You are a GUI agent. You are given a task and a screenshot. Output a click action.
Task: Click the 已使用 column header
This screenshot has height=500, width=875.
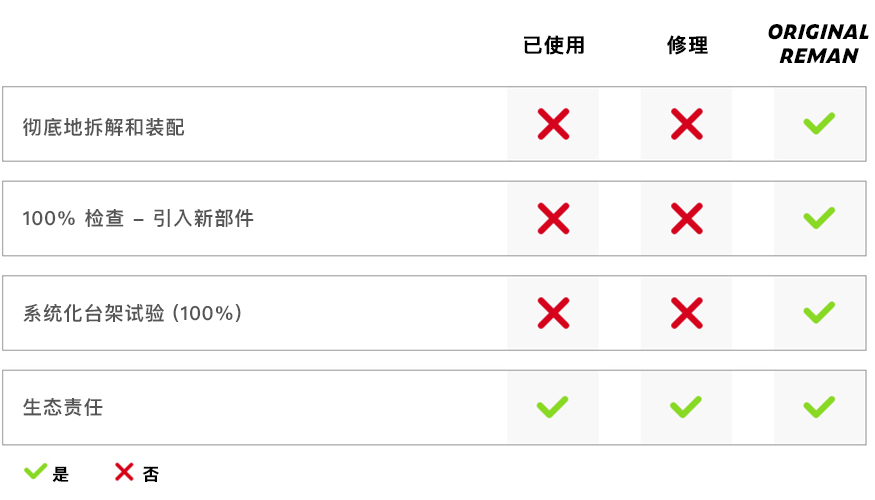553,46
